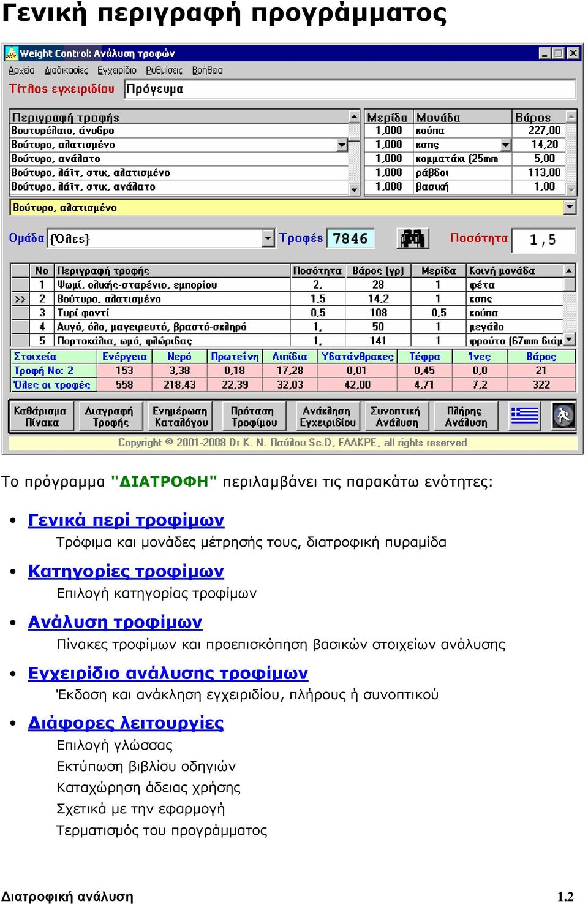The image size is (588, 904).
Task: Select the Βούτυρο, ανάλατο food row
Action: coord(179,159)
